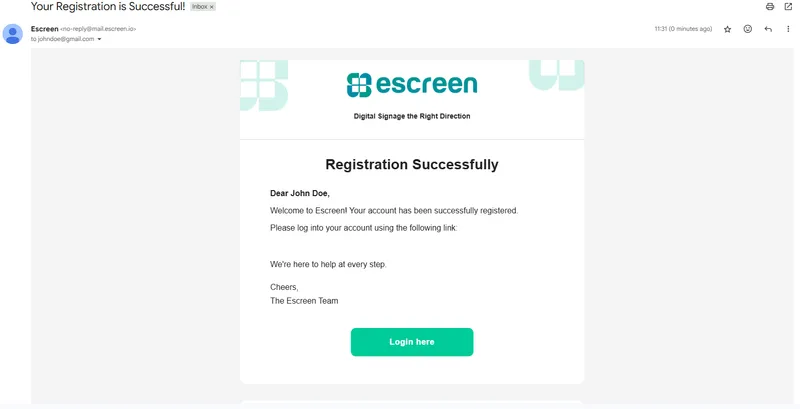Viewport: 800px width, 409px height.
Task: Click the email subject title text
Action: coord(108,7)
